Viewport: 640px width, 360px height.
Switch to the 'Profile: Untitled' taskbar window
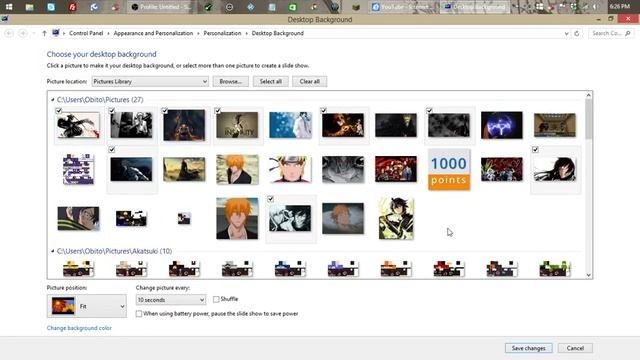click(x=162, y=7)
